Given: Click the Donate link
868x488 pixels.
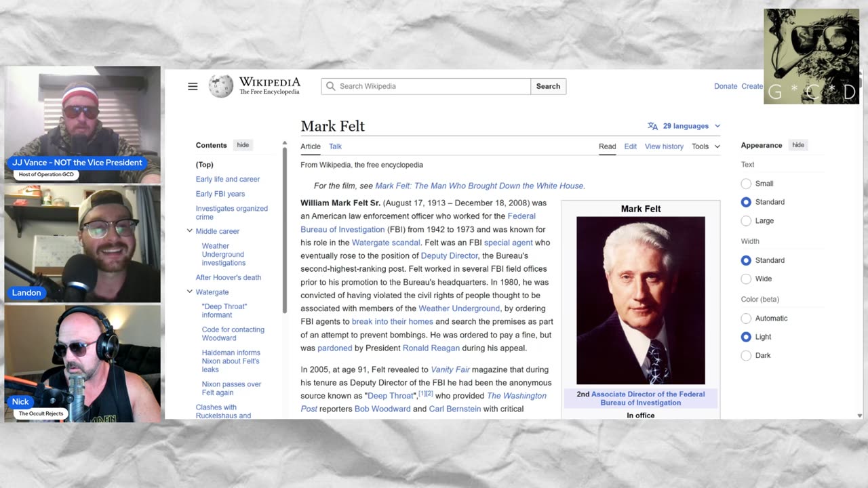Looking at the screenshot, I should 725,86.
